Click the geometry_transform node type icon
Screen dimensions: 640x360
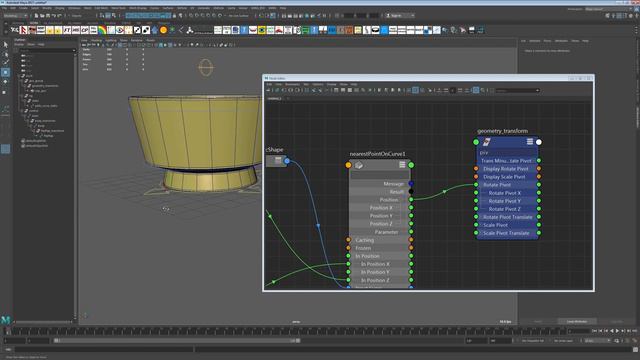487,142
